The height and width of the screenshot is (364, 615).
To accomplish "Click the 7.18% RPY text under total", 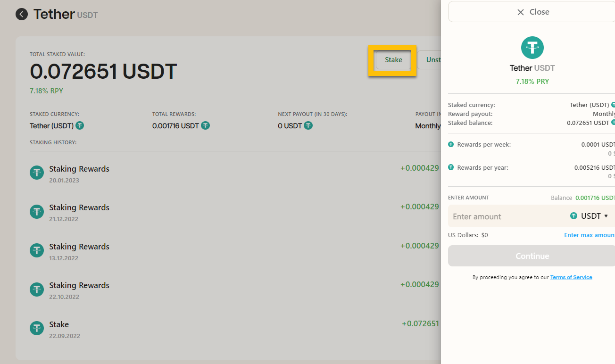I will pos(46,91).
